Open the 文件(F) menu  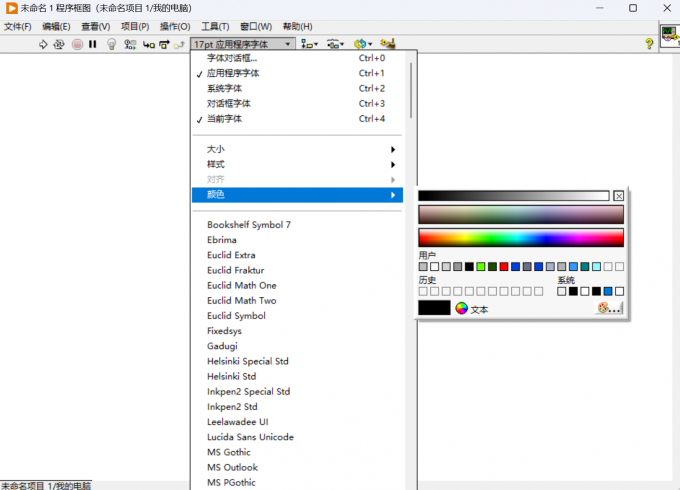tap(18, 27)
